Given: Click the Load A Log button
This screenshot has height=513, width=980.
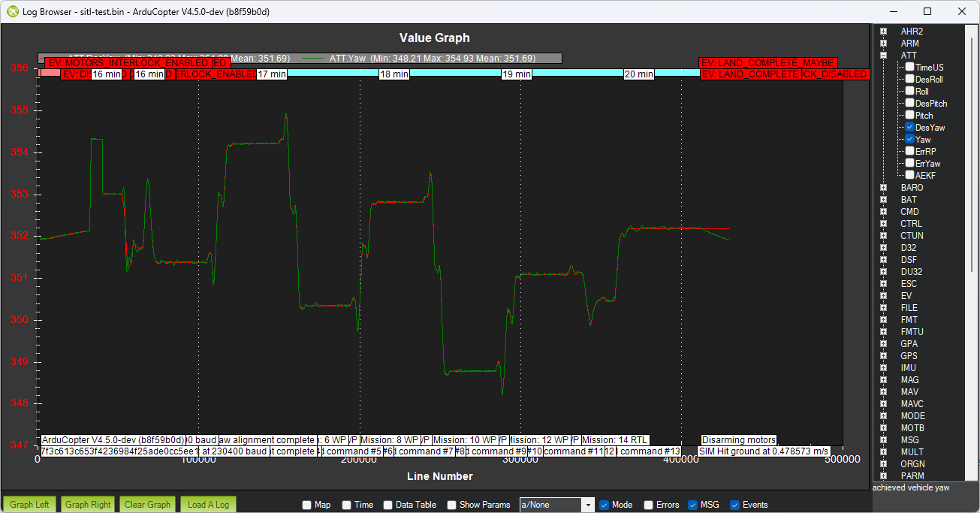Looking at the screenshot, I should [x=208, y=505].
